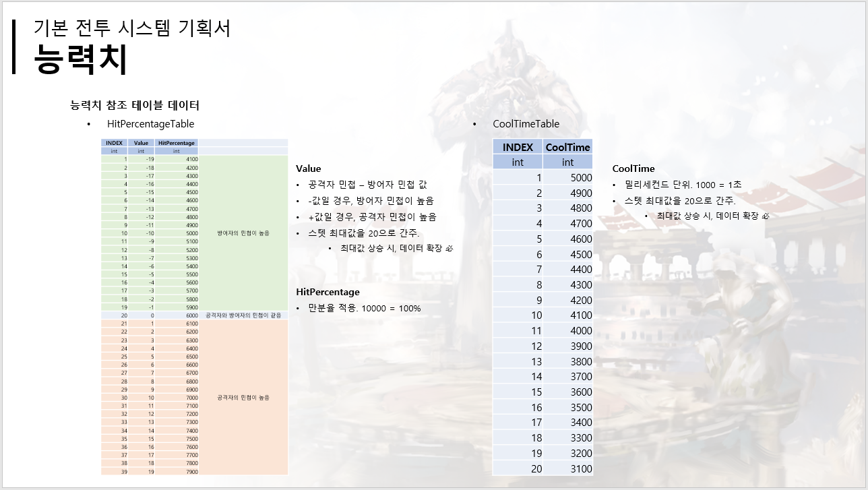
Task: Click the CoolTime cell '3400'
Action: coord(568,423)
